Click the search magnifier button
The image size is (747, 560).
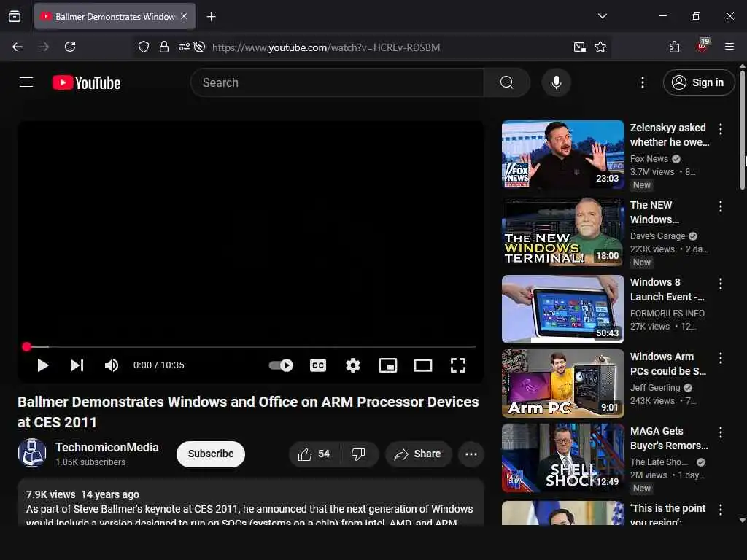click(506, 82)
